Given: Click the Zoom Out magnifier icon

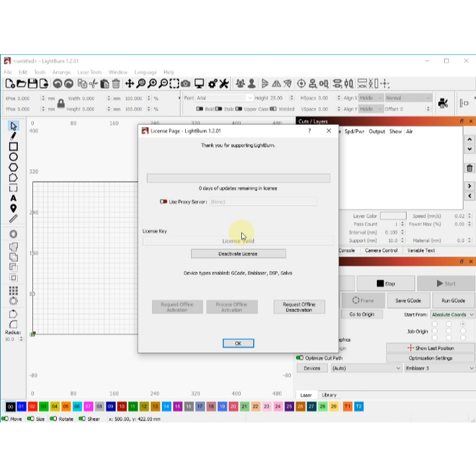Looking at the screenshot, I should [163, 83].
